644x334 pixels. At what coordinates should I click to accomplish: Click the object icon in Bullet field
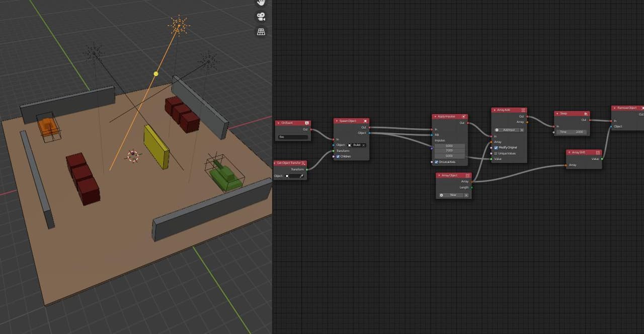pos(350,145)
